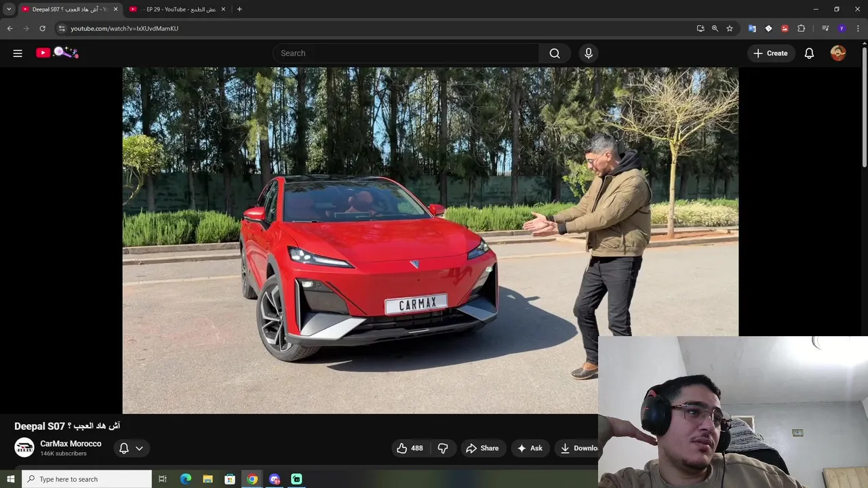Like the Deepal S07 video
The height and width of the screenshot is (488, 868).
410,448
